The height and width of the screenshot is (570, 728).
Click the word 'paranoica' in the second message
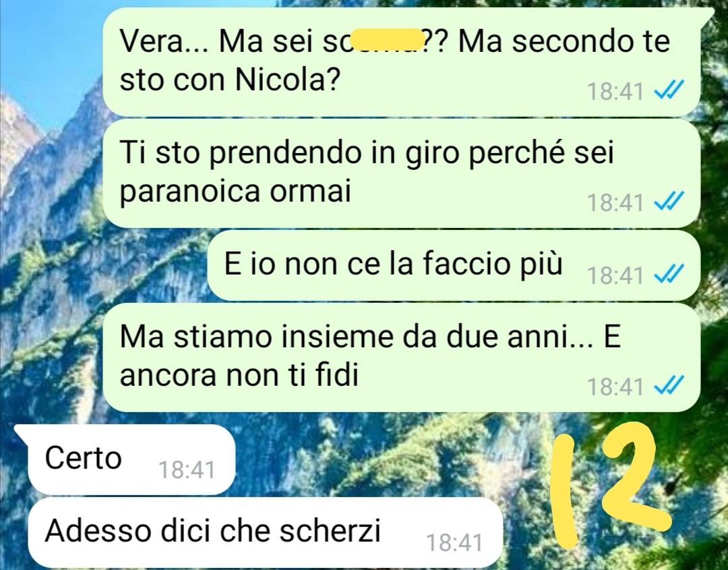coord(190,192)
